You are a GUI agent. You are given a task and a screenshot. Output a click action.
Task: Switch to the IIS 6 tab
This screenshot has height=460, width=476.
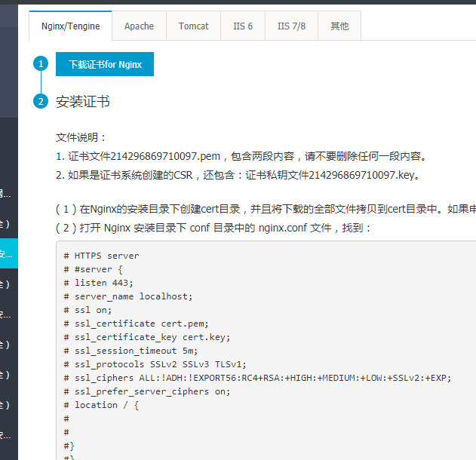tap(243, 26)
